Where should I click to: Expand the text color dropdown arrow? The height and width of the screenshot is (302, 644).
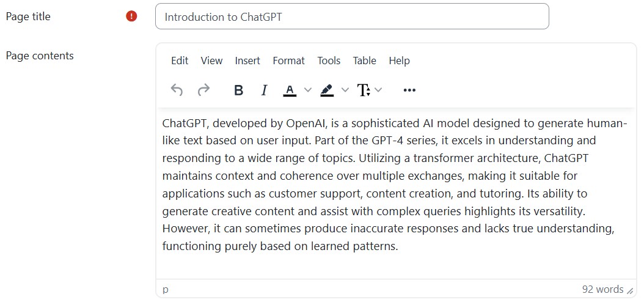point(307,90)
